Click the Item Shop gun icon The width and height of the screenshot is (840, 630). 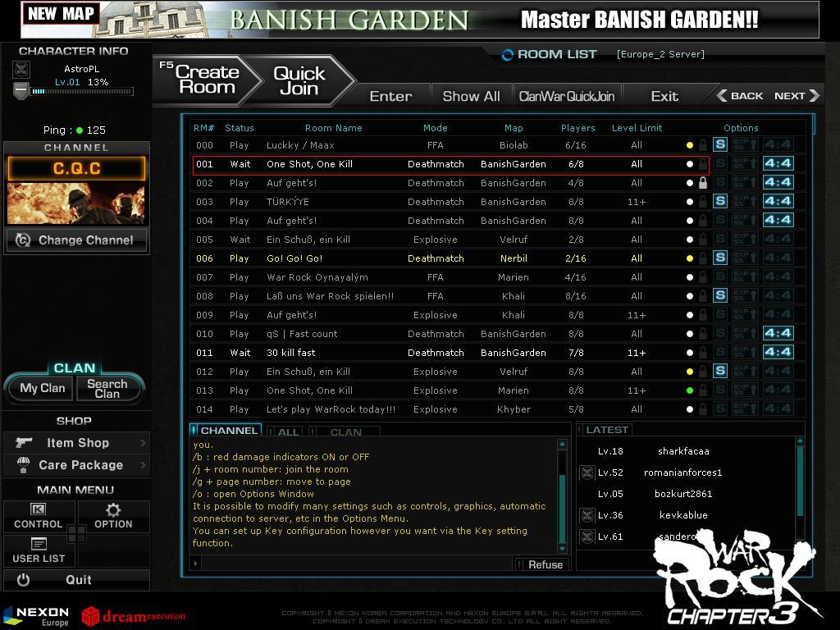pos(24,442)
